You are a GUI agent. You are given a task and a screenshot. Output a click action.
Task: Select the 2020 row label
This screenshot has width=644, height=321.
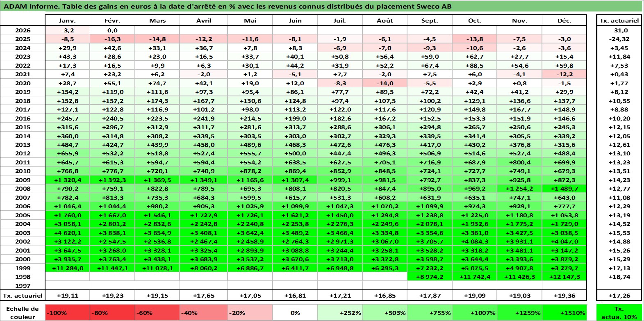[x=23, y=83]
